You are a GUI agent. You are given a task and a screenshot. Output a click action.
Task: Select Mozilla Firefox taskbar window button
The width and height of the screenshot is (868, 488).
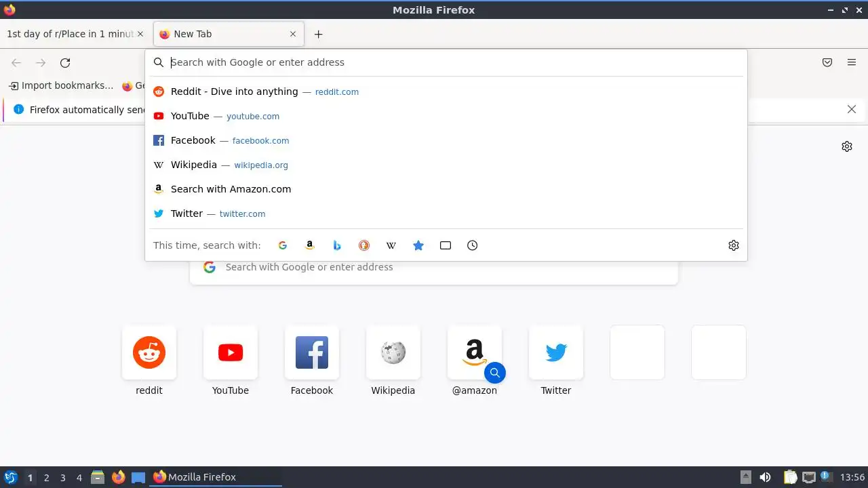[216, 477]
